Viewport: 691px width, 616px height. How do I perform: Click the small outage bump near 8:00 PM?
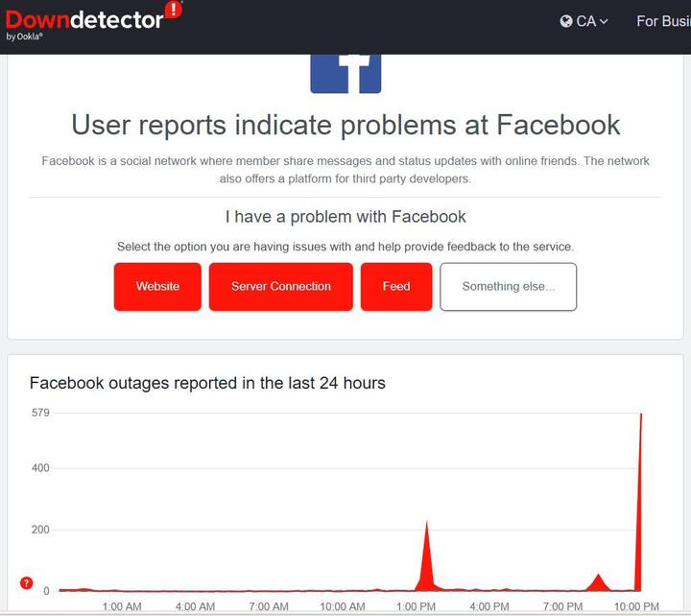tap(599, 581)
